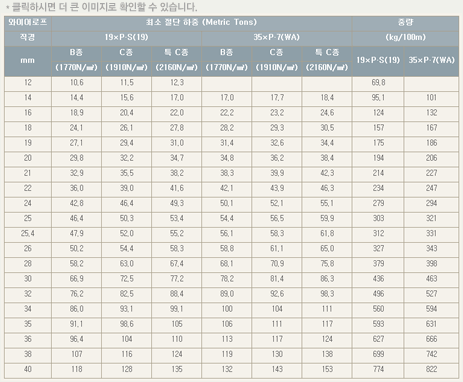Select the 40 mm diameter cell

coord(28,369)
